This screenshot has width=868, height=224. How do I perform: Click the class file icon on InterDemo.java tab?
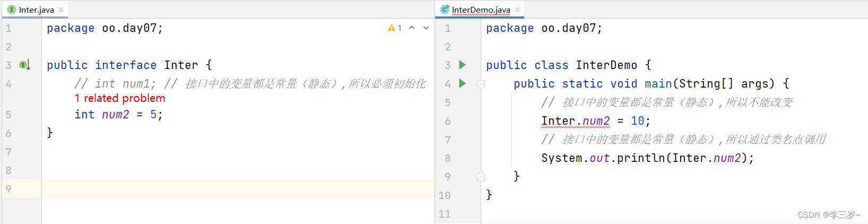(445, 10)
